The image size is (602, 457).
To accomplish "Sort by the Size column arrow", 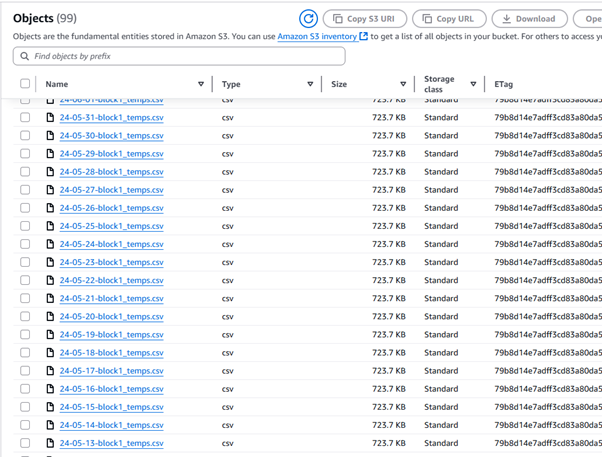I will (403, 84).
